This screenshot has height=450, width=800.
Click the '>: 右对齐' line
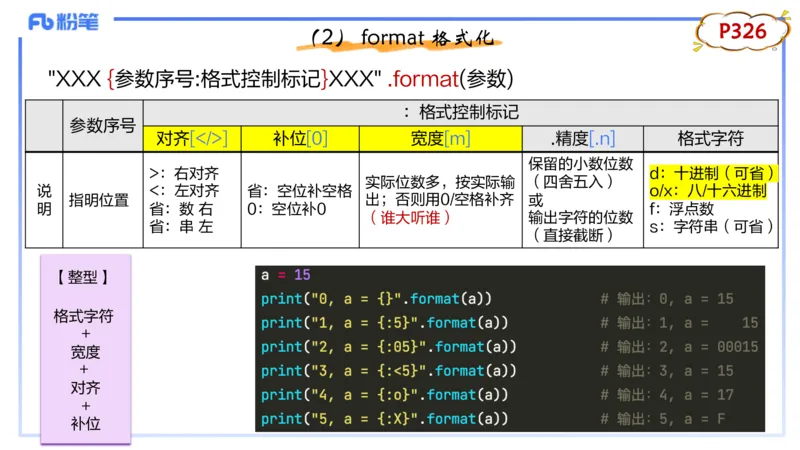pos(184,173)
